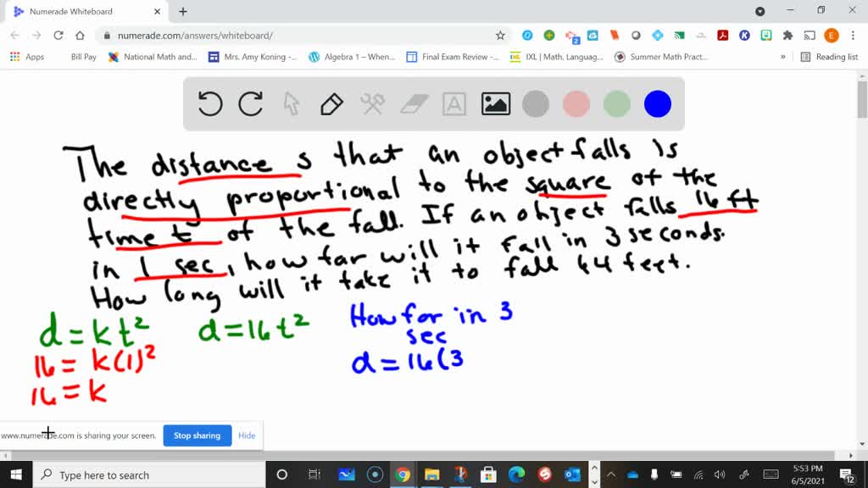Choose the eraser tool
This screenshot has width=868, height=488.
click(x=414, y=104)
